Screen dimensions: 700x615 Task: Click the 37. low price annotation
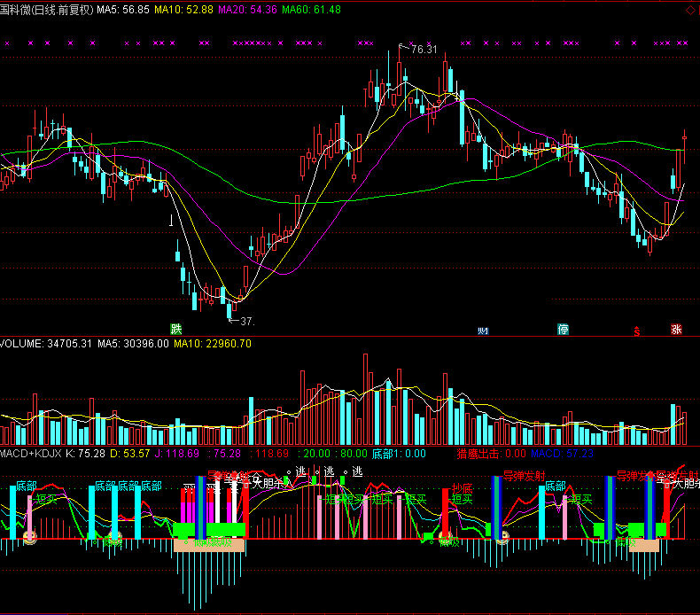coord(247,321)
